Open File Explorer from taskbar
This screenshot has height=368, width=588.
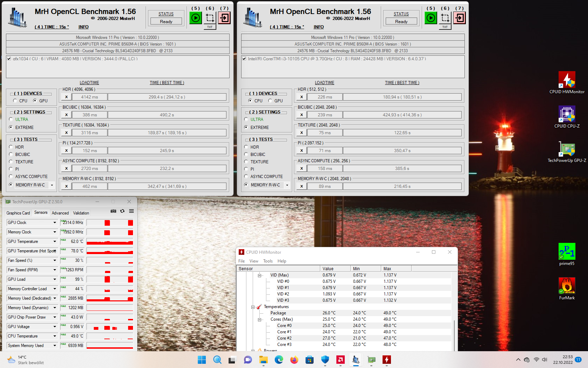[x=263, y=360]
